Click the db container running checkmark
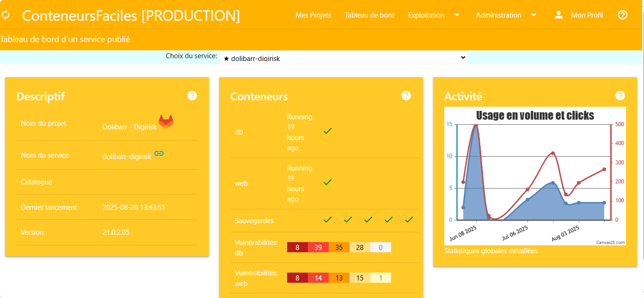The height and width of the screenshot is (298, 644). [328, 131]
